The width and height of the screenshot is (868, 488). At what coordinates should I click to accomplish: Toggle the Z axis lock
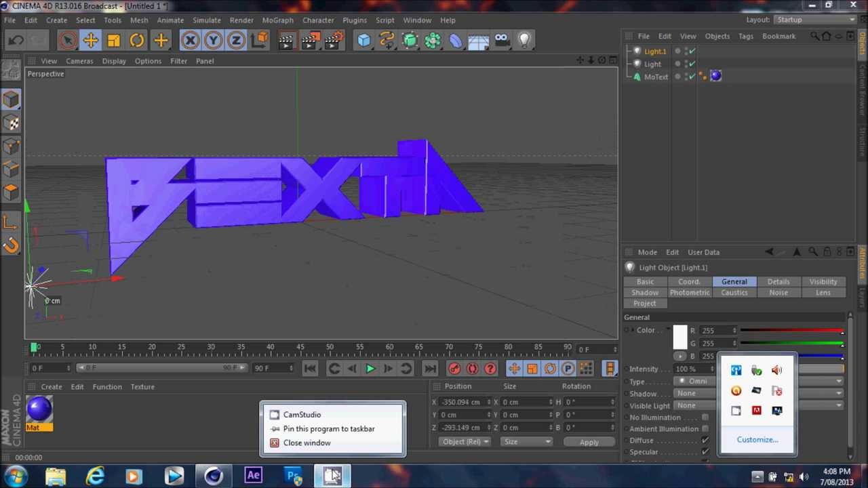click(236, 41)
